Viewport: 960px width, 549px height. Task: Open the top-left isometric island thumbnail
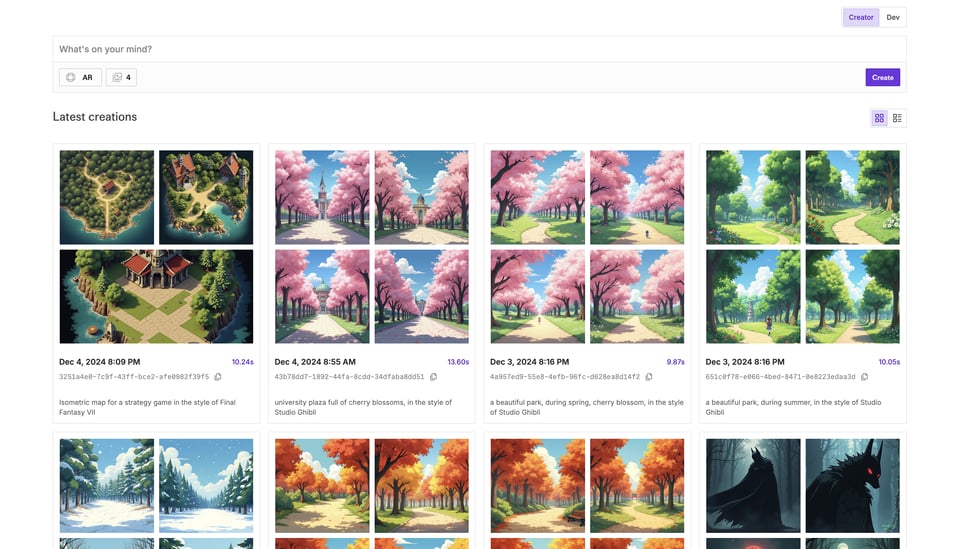pyautogui.click(x=107, y=197)
